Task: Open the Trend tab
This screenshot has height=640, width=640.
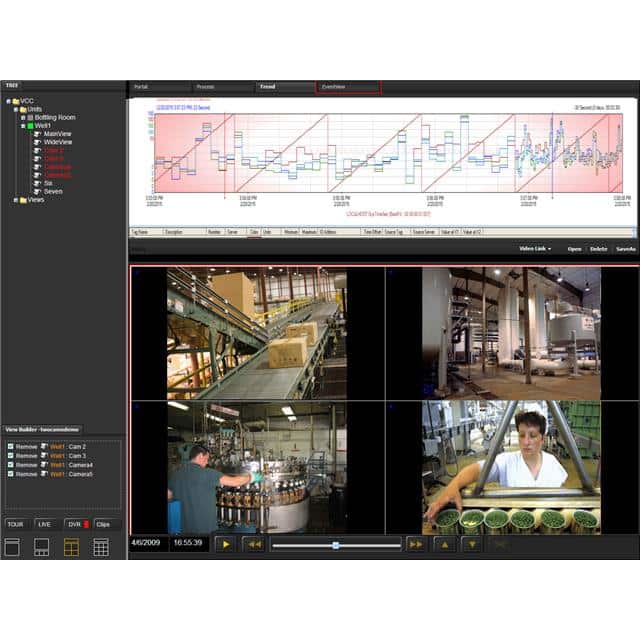Action: point(268,88)
